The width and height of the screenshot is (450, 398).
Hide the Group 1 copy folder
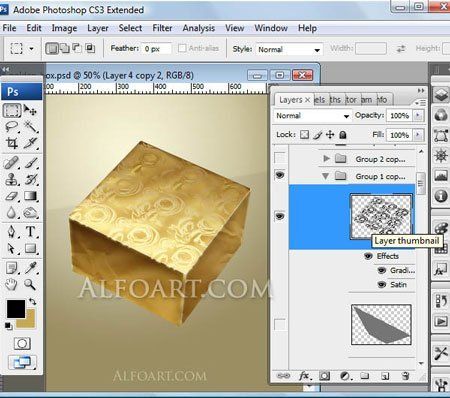280,175
